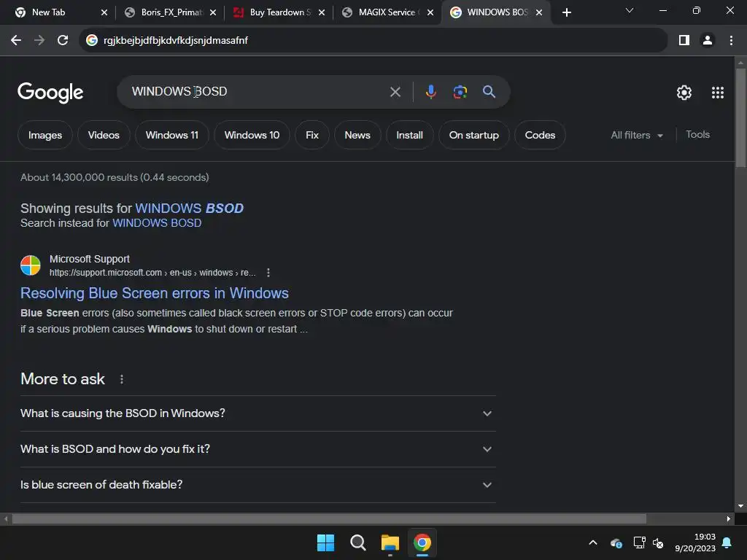Open the muted volume tray icon
747x560 pixels.
tap(658, 542)
